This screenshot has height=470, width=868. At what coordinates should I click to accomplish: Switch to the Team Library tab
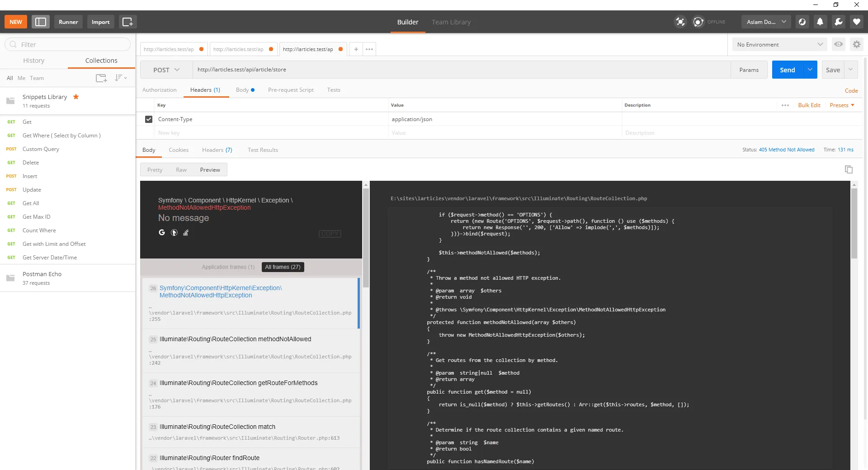pos(451,22)
